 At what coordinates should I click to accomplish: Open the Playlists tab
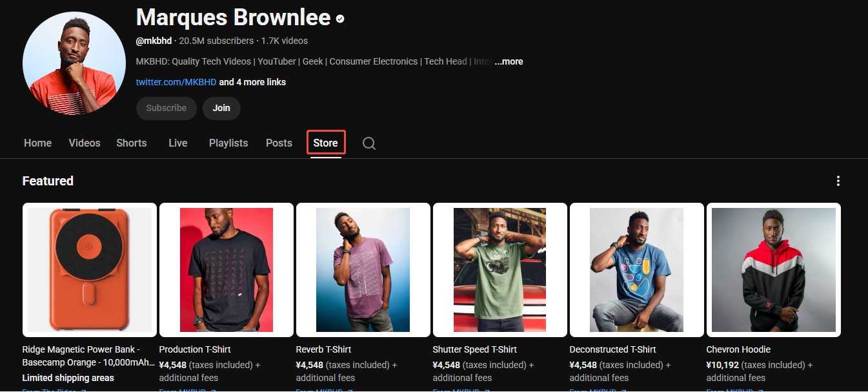(x=228, y=143)
